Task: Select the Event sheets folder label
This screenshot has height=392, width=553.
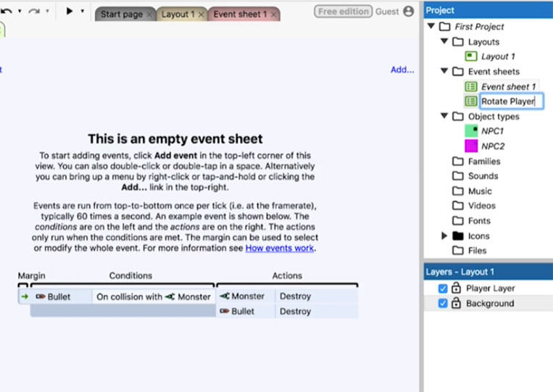Action: [494, 72]
